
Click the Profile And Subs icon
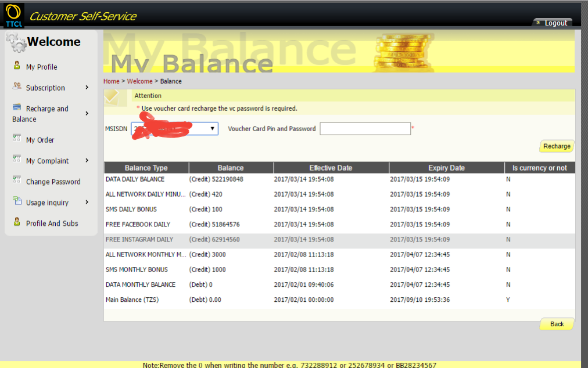(x=17, y=222)
